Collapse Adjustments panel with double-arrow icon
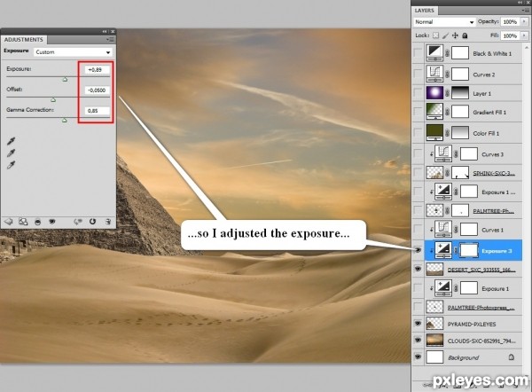Image resolution: width=532 pixels, height=392 pixels. [x=105, y=31]
